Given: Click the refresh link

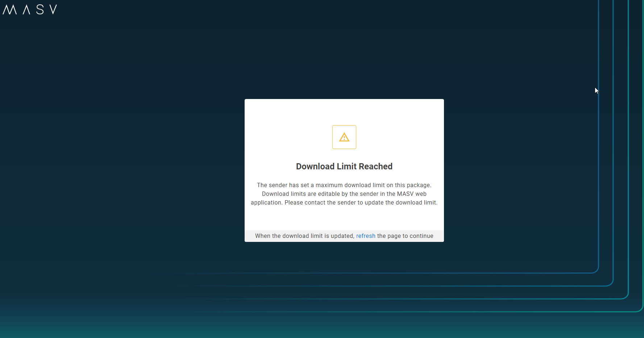Looking at the screenshot, I should (x=366, y=236).
